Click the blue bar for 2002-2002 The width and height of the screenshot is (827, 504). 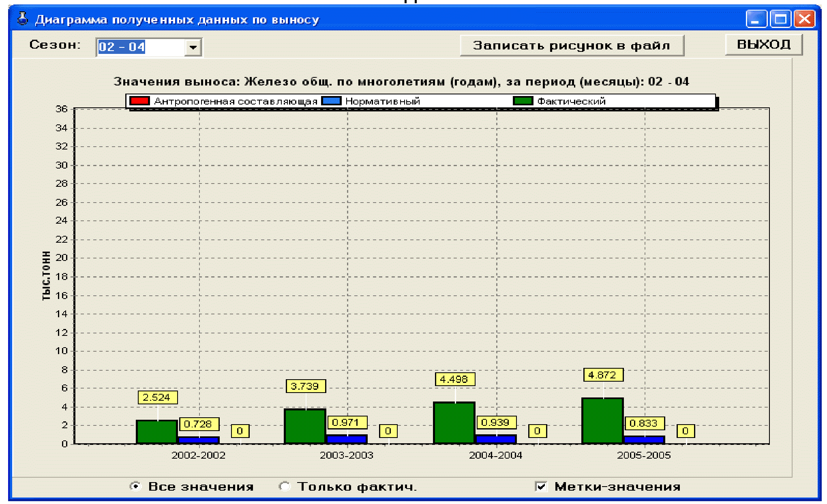coord(199,440)
